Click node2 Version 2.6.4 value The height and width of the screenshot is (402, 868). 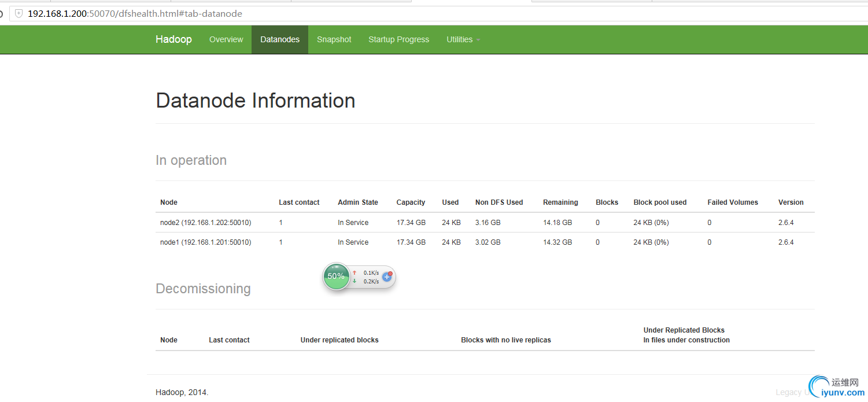[x=786, y=223]
